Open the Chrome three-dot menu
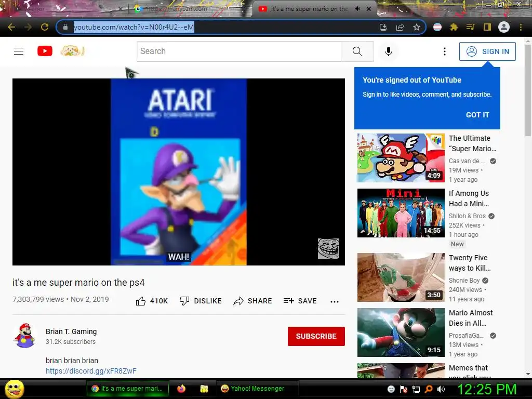 [521, 27]
